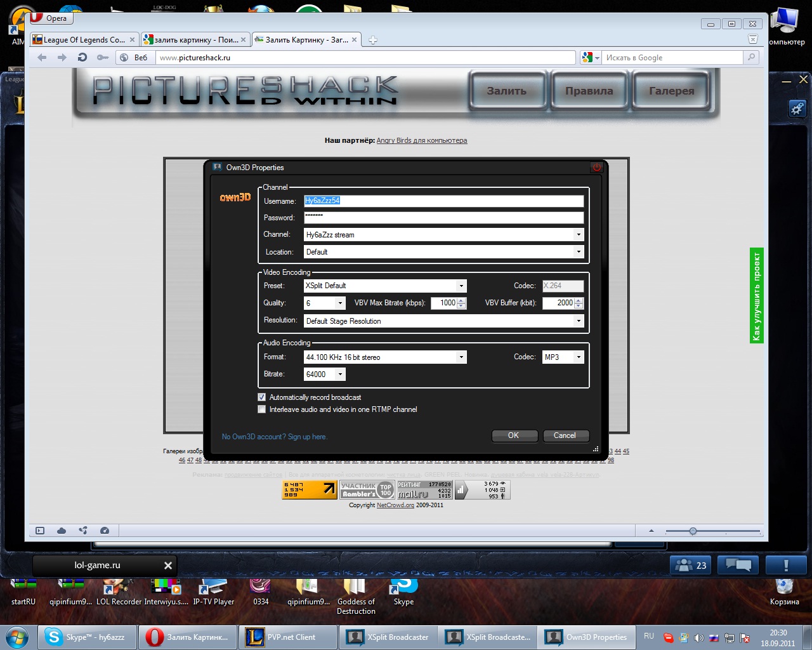Viewport: 812px width, 650px height.
Task: Click the search magnifier icon
Action: 751,57
